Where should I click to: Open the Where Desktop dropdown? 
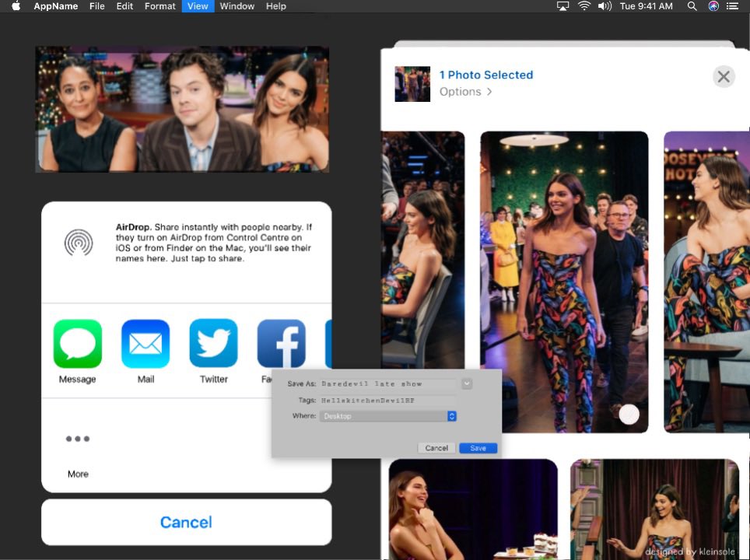(x=388, y=416)
